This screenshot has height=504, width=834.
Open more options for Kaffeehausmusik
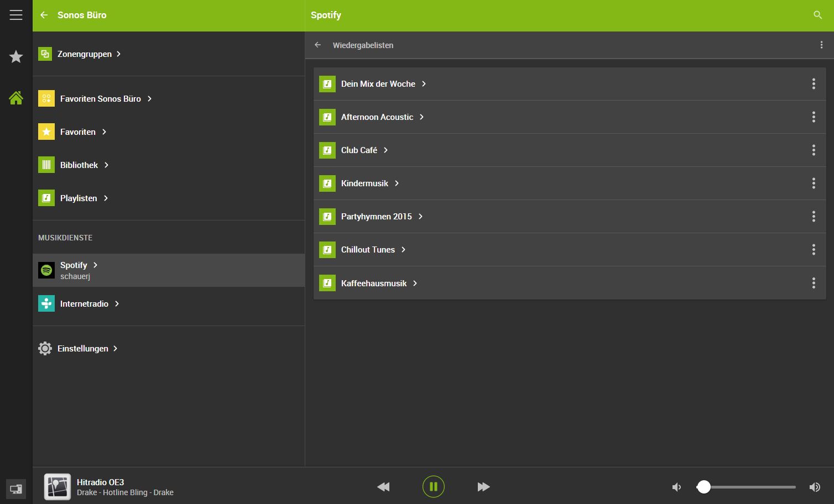click(x=814, y=283)
